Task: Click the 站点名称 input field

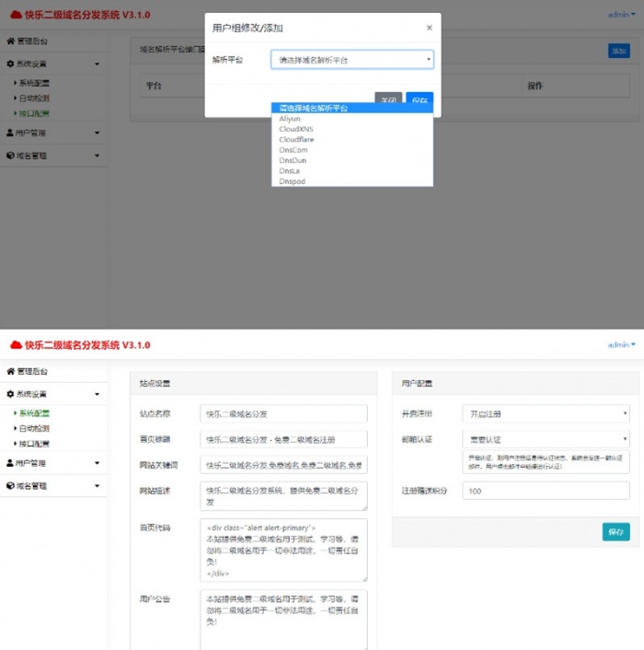Action: point(283,413)
